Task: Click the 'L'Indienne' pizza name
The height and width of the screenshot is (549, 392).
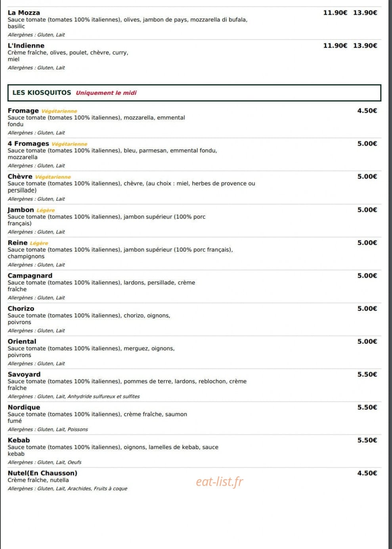Action: 26,46
